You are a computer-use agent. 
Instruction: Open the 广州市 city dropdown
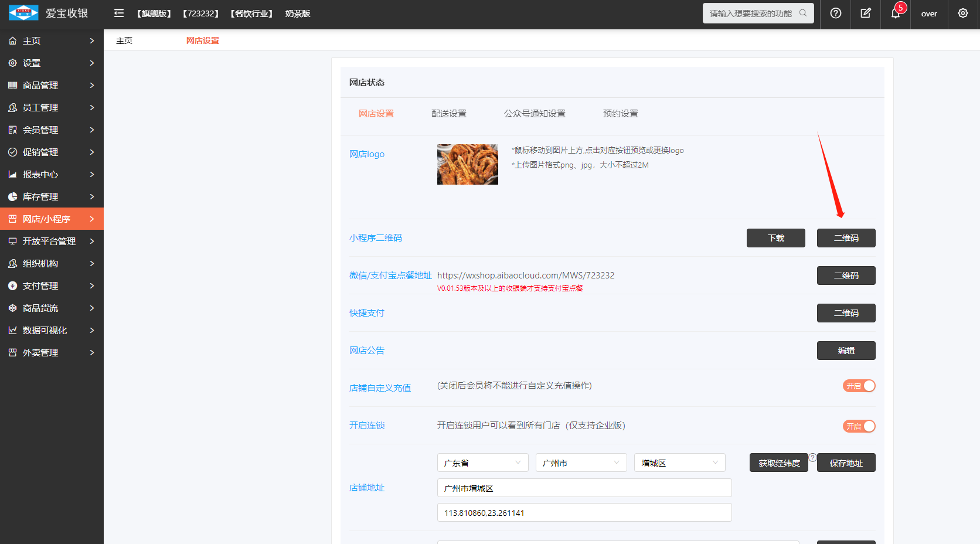coord(581,463)
